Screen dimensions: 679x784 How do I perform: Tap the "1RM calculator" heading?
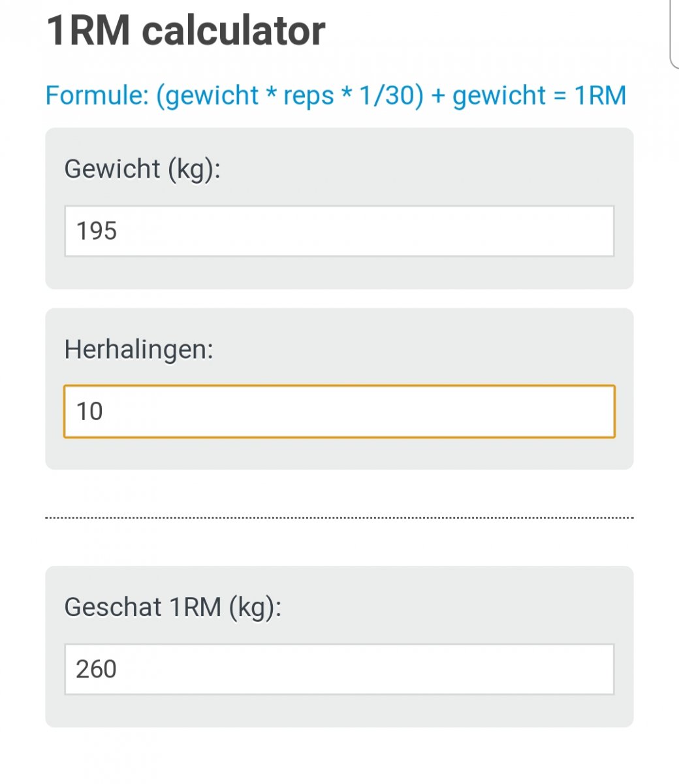[x=186, y=31]
